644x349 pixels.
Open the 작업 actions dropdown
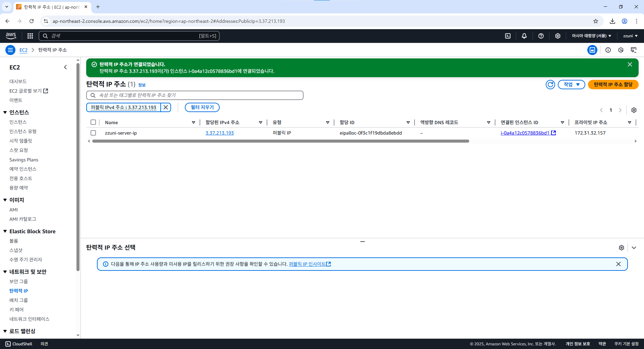pyautogui.click(x=572, y=85)
